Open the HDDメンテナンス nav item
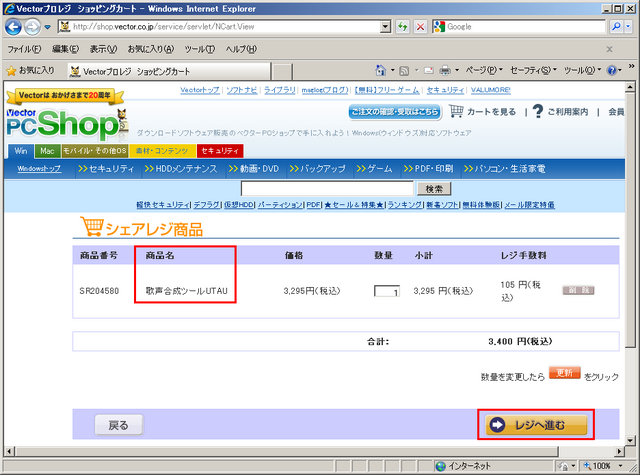640x475 pixels. click(181, 169)
